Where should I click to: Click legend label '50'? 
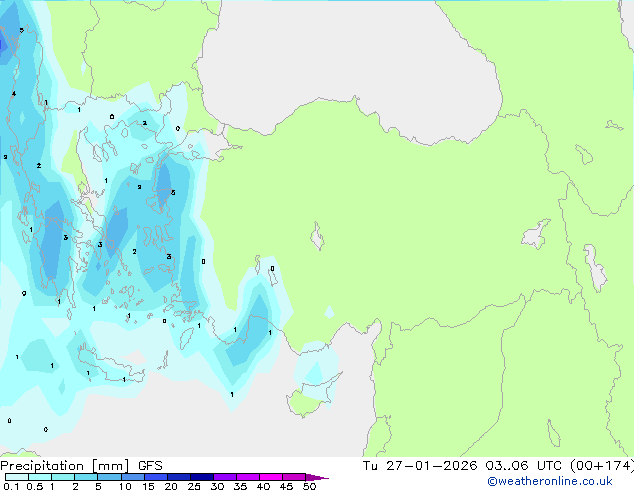pyautogui.click(x=309, y=486)
